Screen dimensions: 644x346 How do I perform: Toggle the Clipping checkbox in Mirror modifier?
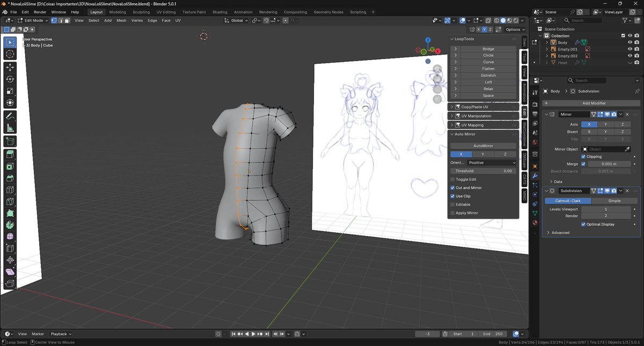coord(583,157)
